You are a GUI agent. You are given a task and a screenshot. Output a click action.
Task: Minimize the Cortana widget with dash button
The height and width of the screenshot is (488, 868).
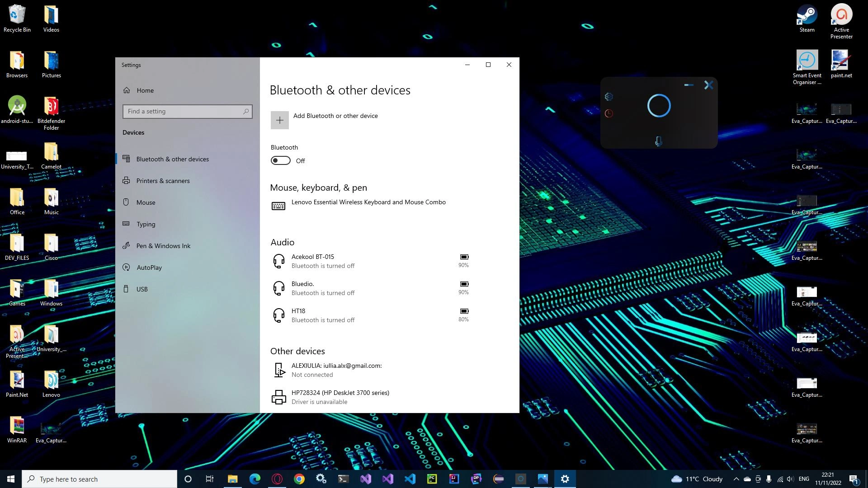pyautogui.click(x=689, y=85)
